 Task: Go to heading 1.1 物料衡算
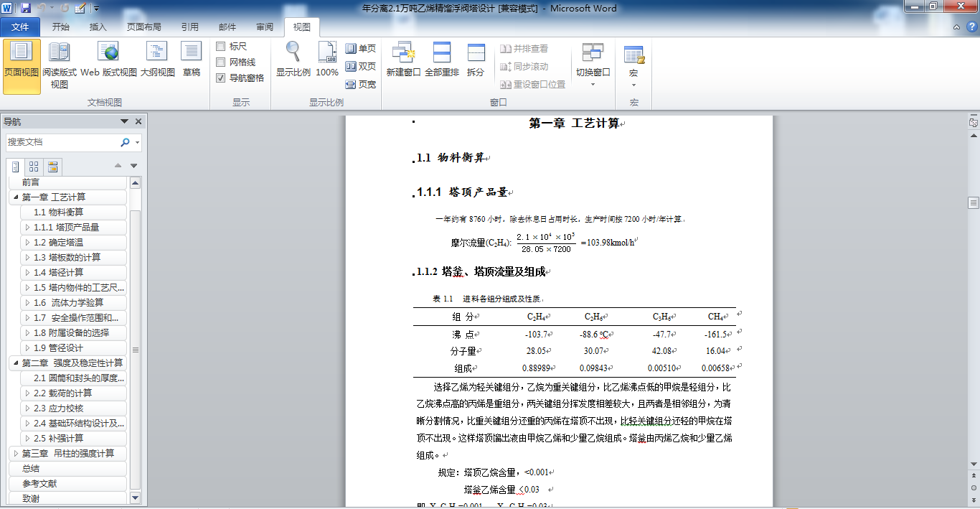(74, 213)
